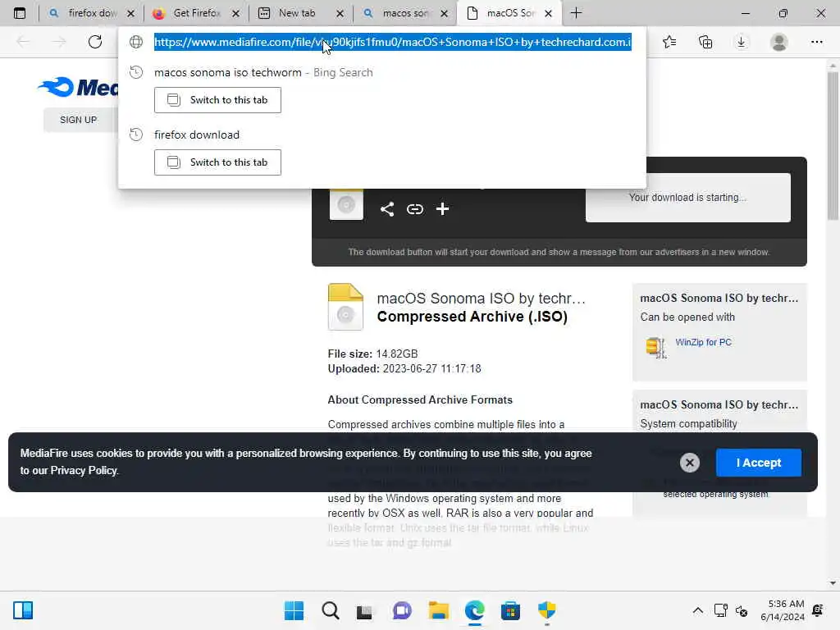
Task: Open Windows Security taskbar icon
Action: click(x=547, y=610)
